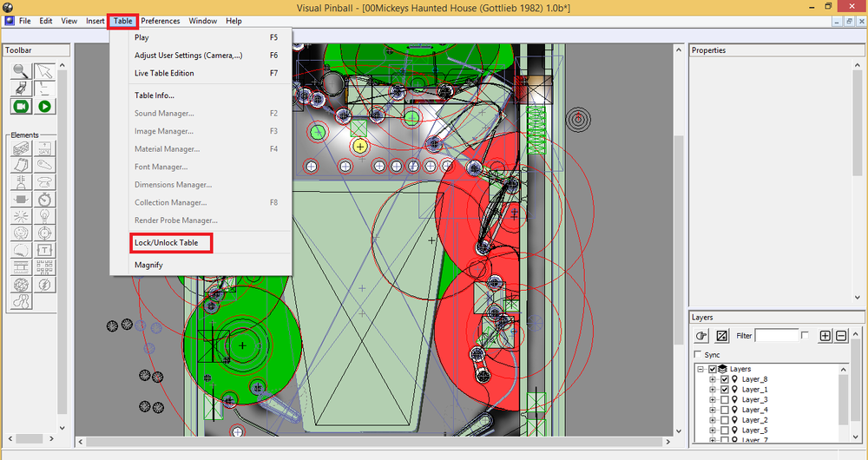This screenshot has width=868, height=460.
Task: Click the green camera toolbar icon
Action: (21, 106)
